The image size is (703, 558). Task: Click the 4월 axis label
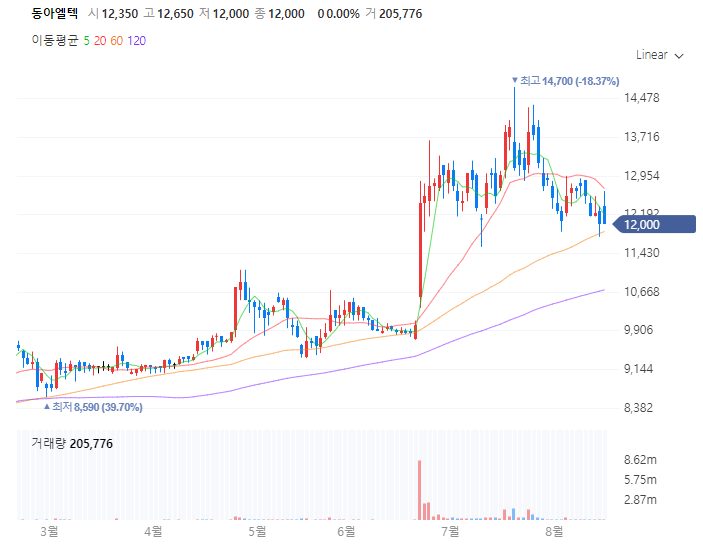tap(153, 532)
